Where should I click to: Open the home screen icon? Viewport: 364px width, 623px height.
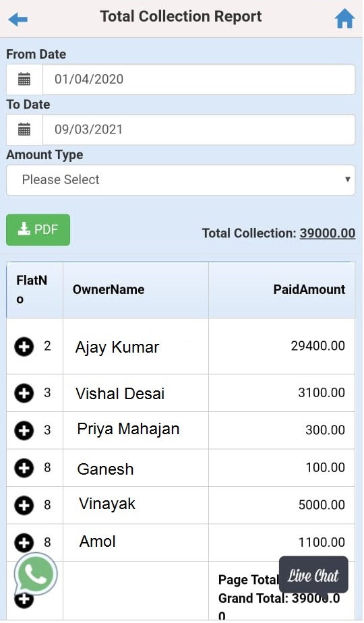344,19
